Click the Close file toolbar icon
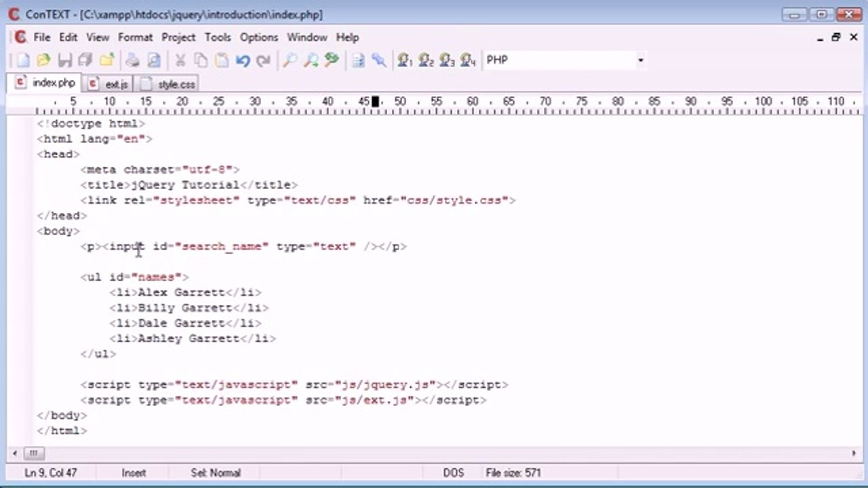 [x=106, y=60]
